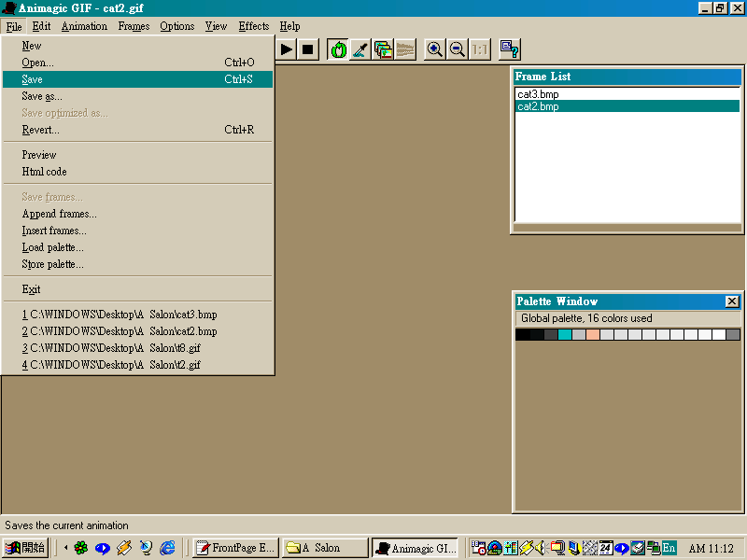The width and height of the screenshot is (747, 560).
Task: Pick the peach palette color swatch
Action: tap(593, 335)
